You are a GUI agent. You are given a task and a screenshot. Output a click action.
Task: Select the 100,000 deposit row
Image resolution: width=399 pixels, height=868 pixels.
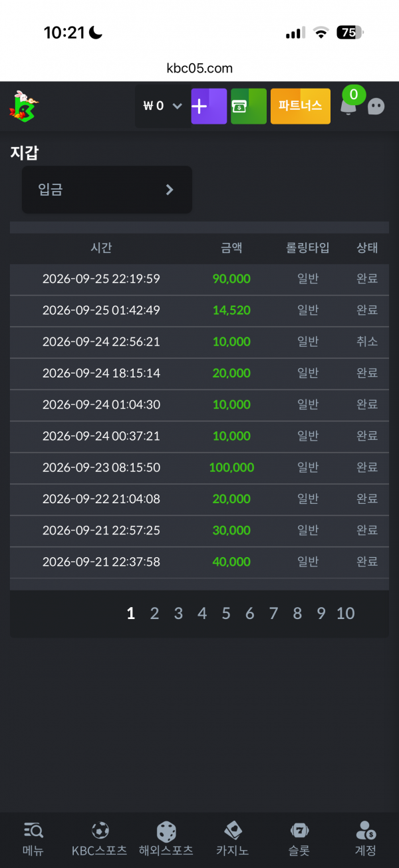[x=199, y=468]
